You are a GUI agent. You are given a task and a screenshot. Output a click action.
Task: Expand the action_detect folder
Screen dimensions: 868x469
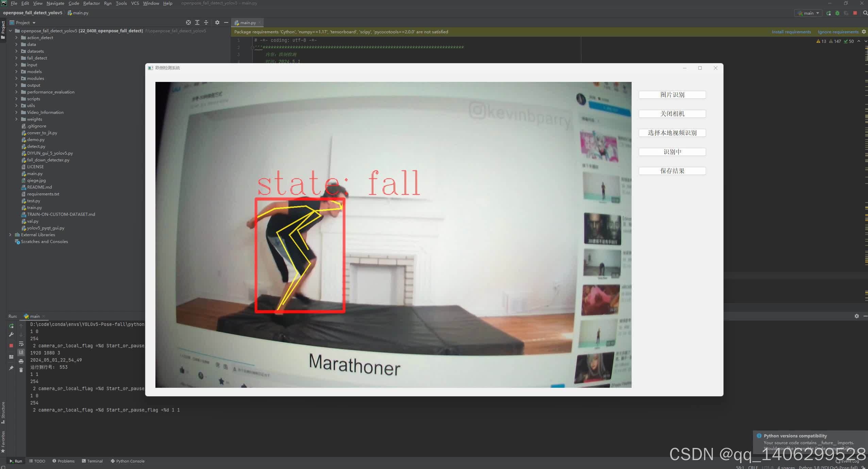16,37
